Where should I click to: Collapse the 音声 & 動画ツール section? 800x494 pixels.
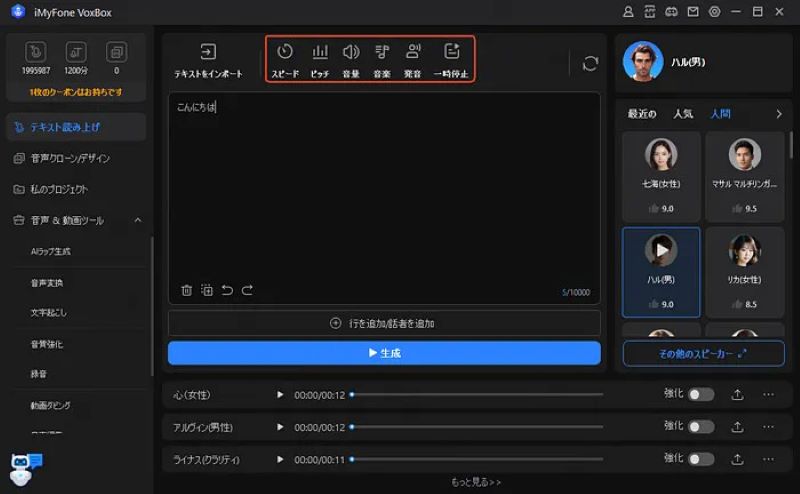tap(138, 220)
